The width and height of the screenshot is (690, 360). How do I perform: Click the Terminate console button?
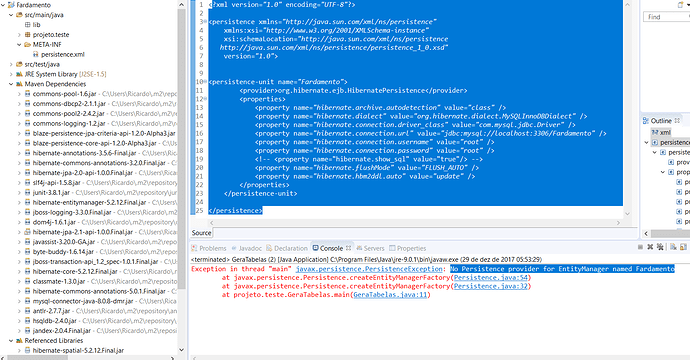(x=640, y=247)
